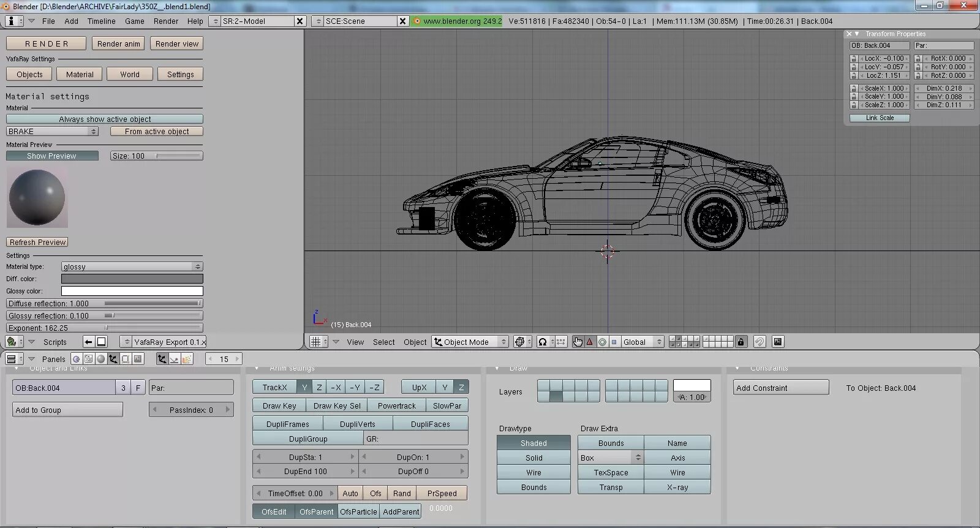
Task: Click the render image icon in 3D header
Action: pos(778,342)
